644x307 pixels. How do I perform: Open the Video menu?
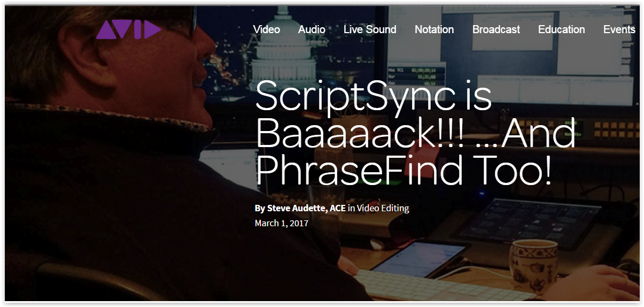coord(266,29)
